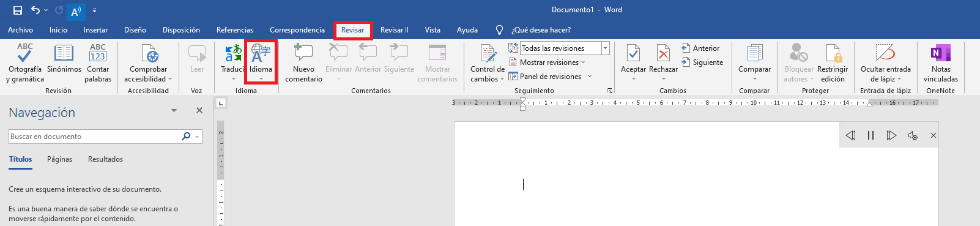Click the Ocultar entrada de lápiz dropdown arrow

[x=899, y=79]
